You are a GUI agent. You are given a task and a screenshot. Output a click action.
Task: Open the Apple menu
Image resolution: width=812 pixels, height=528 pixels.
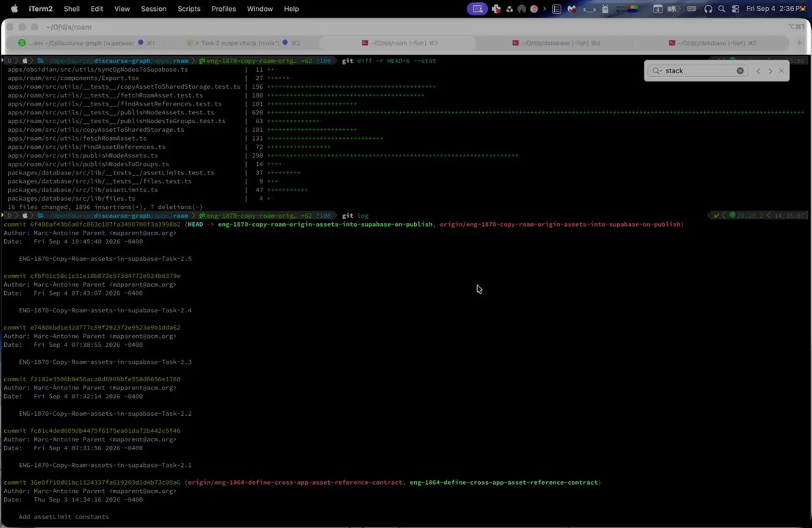[x=15, y=9]
